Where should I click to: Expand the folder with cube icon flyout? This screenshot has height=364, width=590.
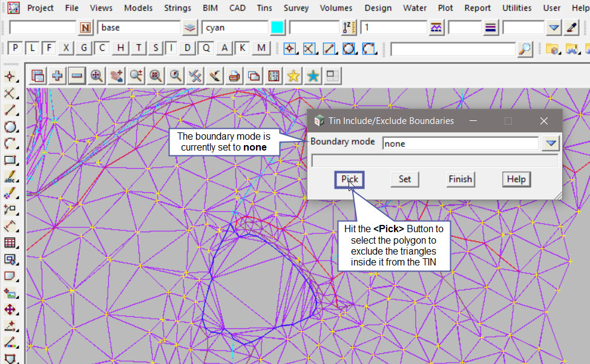pyautogui.click(x=552, y=49)
